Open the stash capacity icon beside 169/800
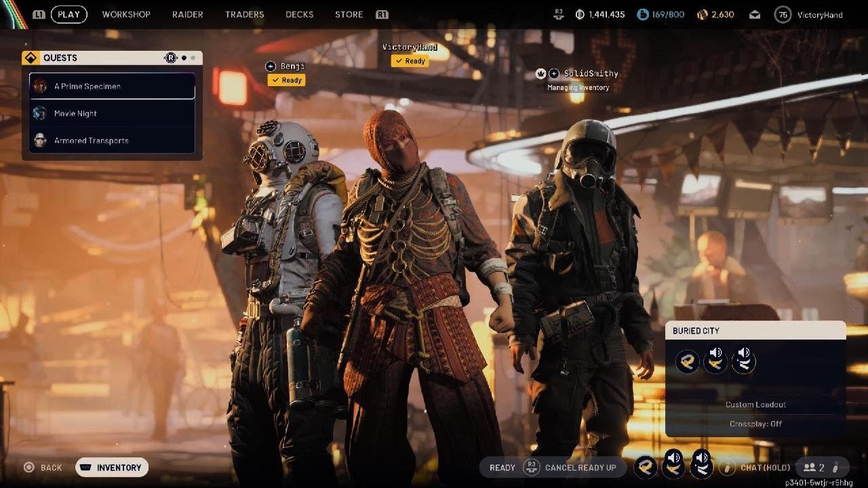The width and height of the screenshot is (868, 488). [643, 14]
